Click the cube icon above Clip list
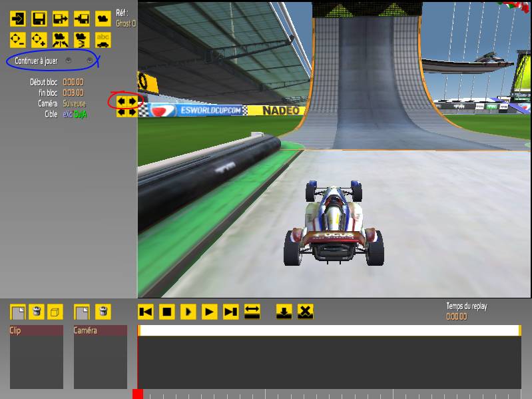This screenshot has width=532, height=399. [55, 312]
